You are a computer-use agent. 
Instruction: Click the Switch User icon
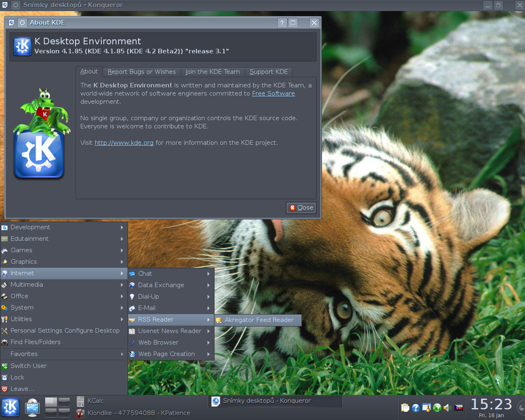point(5,366)
